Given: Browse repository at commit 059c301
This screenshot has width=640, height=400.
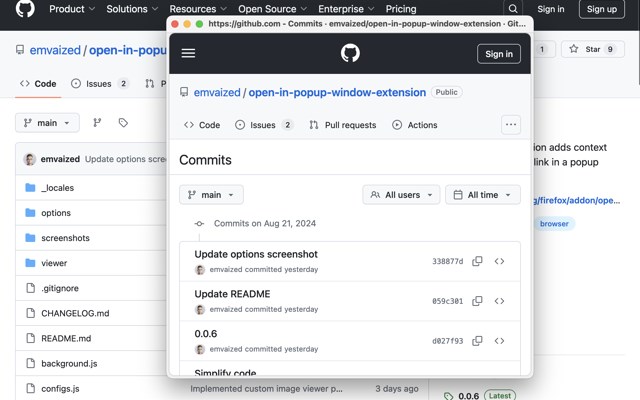Looking at the screenshot, I should [x=499, y=301].
